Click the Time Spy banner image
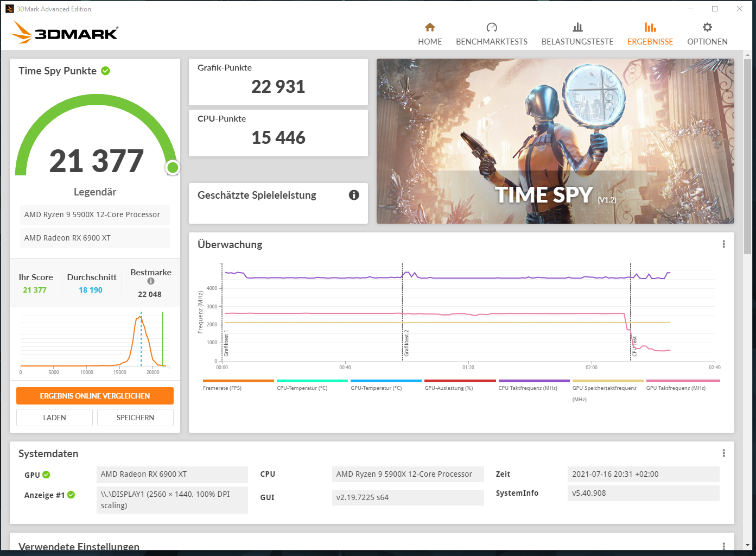This screenshot has width=756, height=556. [x=555, y=141]
